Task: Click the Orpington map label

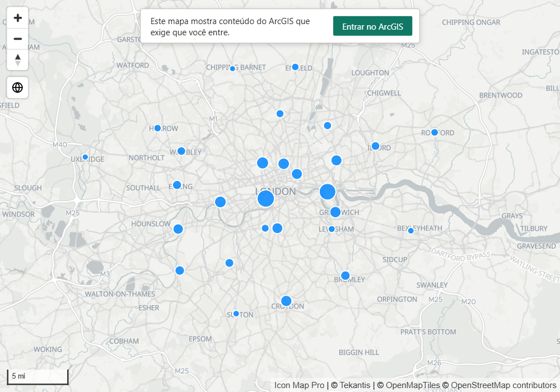Action: tap(397, 299)
